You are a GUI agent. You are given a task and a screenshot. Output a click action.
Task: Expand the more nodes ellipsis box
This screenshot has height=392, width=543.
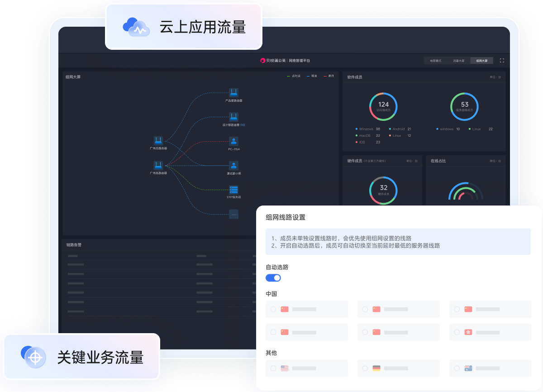pos(233,214)
